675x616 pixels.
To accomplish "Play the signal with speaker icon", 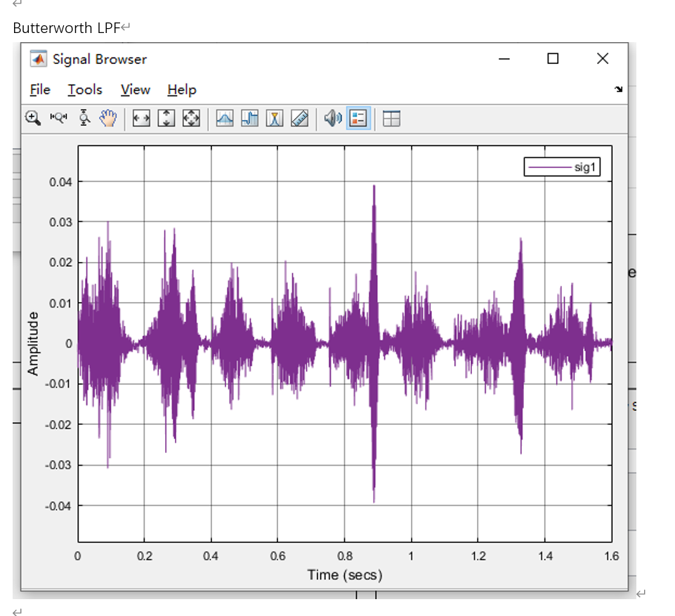I will click(x=333, y=118).
